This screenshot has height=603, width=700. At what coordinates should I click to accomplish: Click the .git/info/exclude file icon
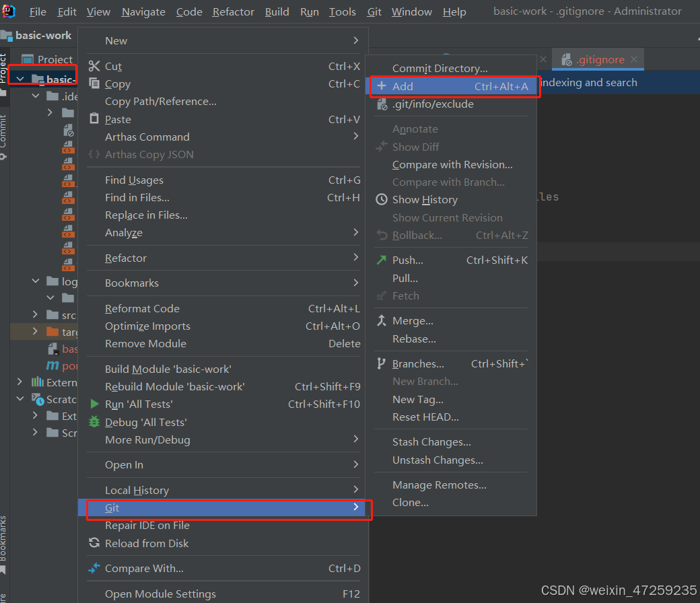pyautogui.click(x=382, y=104)
